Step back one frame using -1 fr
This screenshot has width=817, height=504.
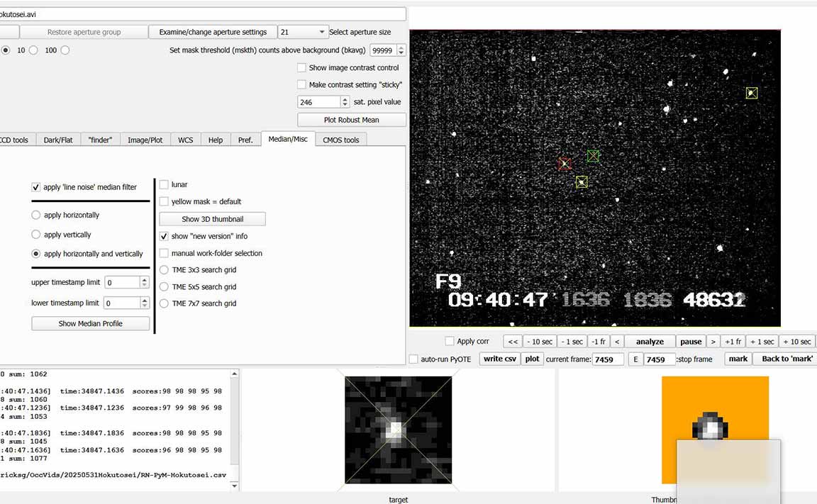tap(598, 342)
